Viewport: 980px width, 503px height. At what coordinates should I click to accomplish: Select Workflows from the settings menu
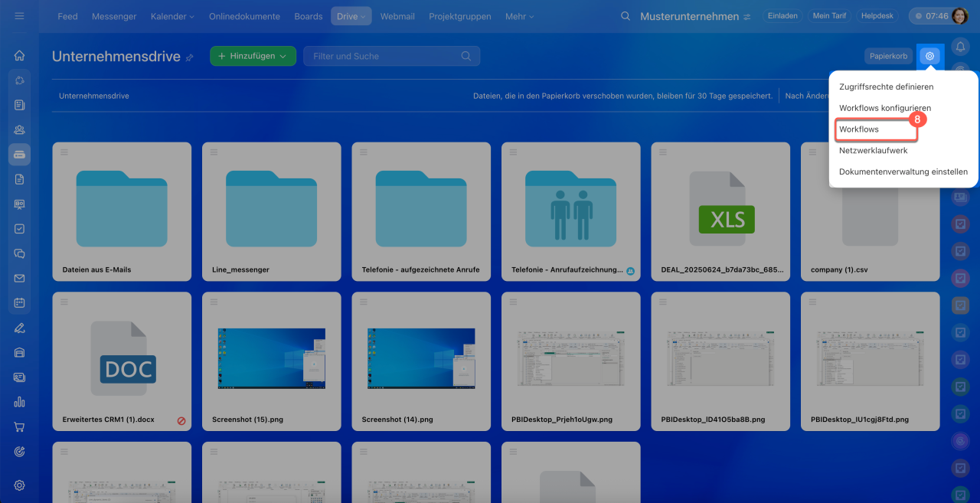[859, 129]
